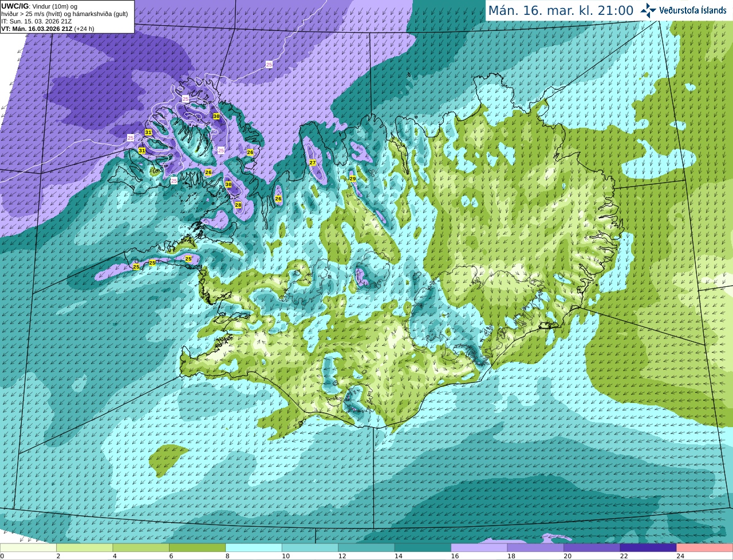Pick the lavender 16–18 m/s legend swatch
This screenshot has width=733, height=560.
click(x=479, y=547)
